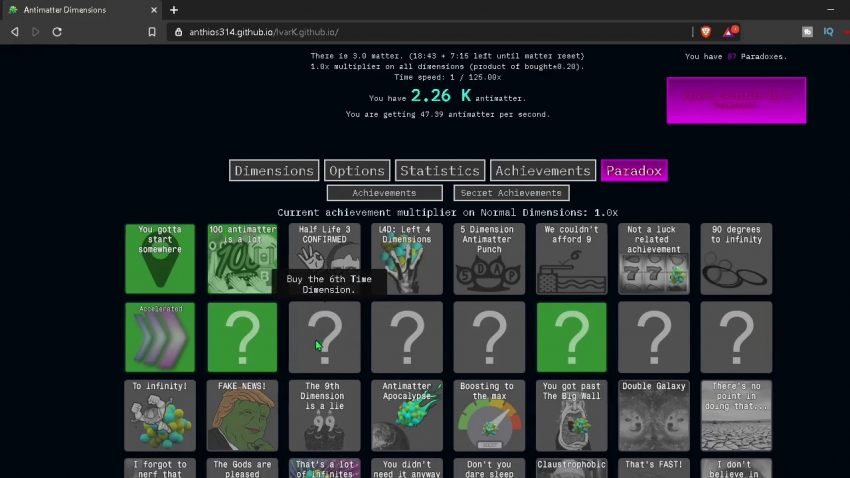This screenshot has width=850, height=478.
Task: Select 'That's a lot of infinites' achievement
Action: click(x=324, y=468)
